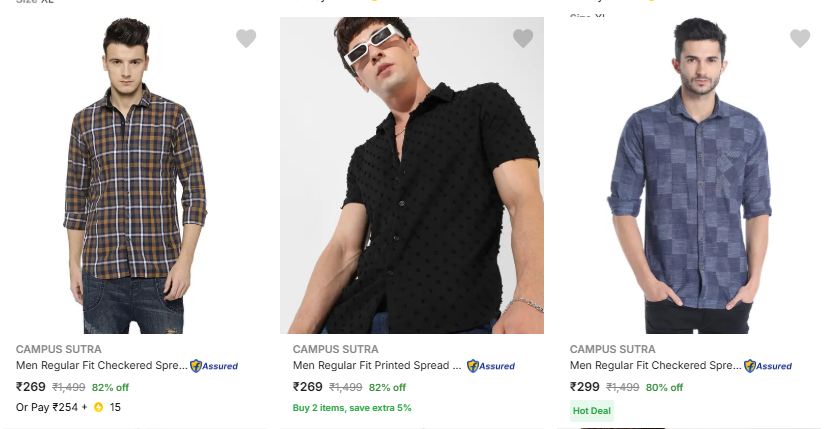The height and width of the screenshot is (429, 829).
Task: Click Campus Sutra brand above blue shirt
Action: coord(612,349)
